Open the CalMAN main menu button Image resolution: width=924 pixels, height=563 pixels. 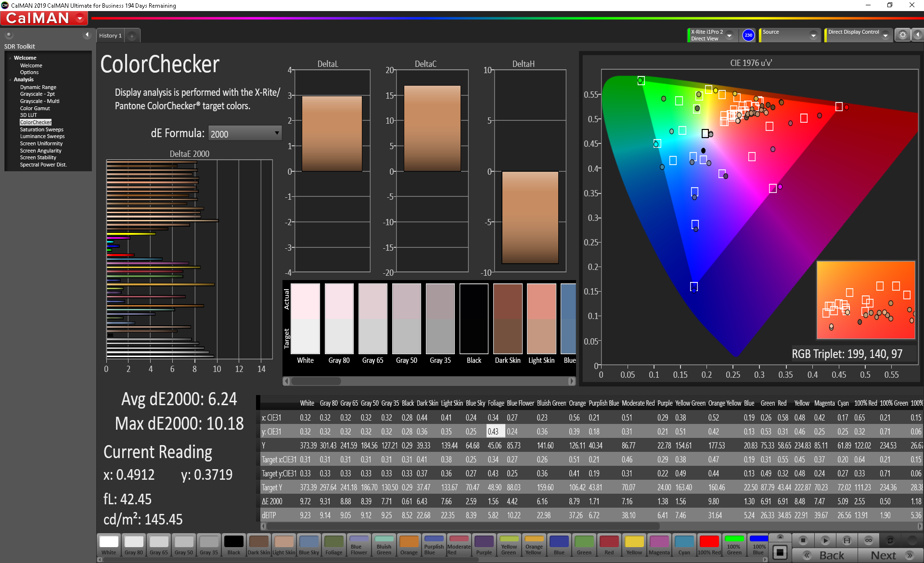tap(44, 18)
